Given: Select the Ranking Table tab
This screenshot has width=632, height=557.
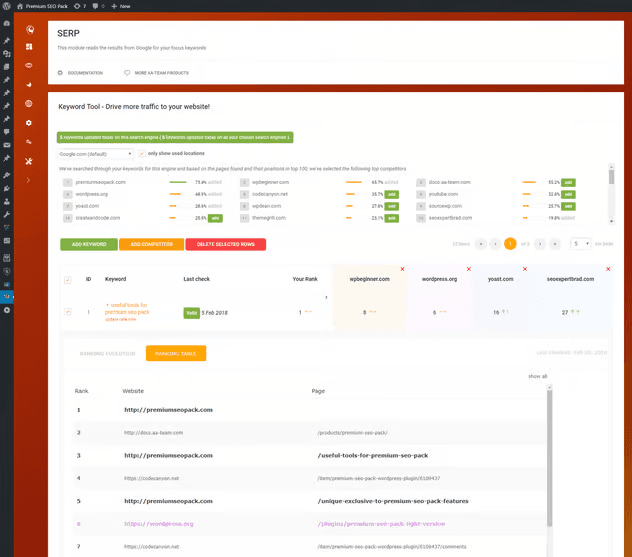Looking at the screenshot, I should point(176,353).
